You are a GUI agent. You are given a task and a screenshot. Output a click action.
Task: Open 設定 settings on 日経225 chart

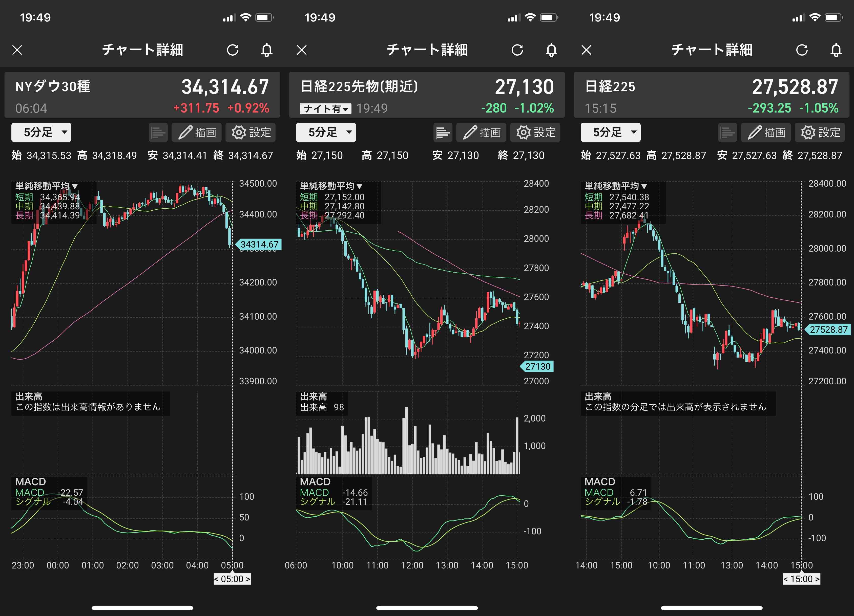(x=820, y=133)
